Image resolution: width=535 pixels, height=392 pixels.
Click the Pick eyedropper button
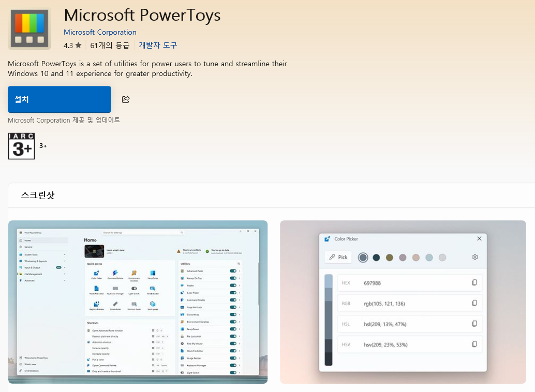click(x=338, y=257)
